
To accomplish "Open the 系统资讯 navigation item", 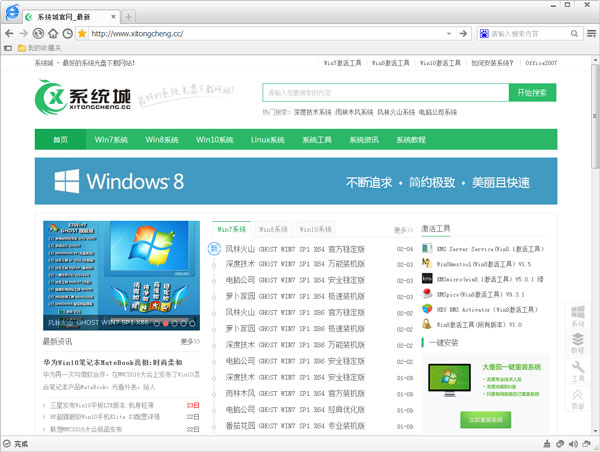I will point(364,140).
